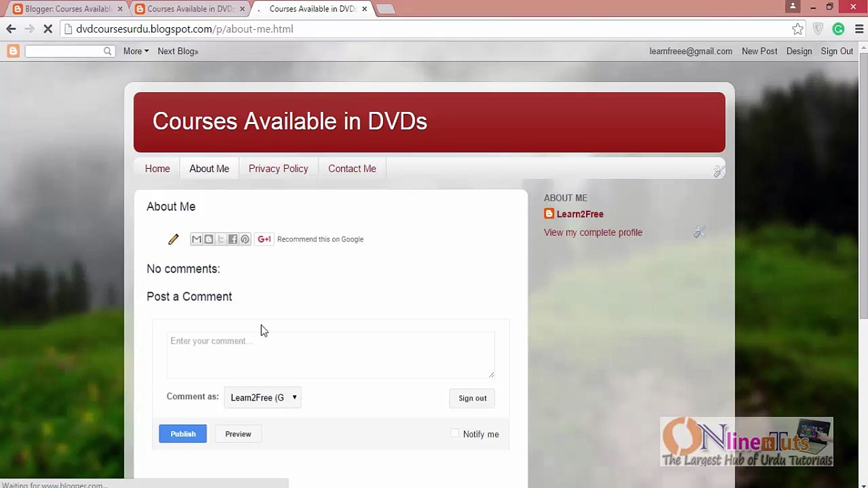Open the Home page tab
Image resolution: width=868 pixels, height=488 pixels.
[157, 169]
